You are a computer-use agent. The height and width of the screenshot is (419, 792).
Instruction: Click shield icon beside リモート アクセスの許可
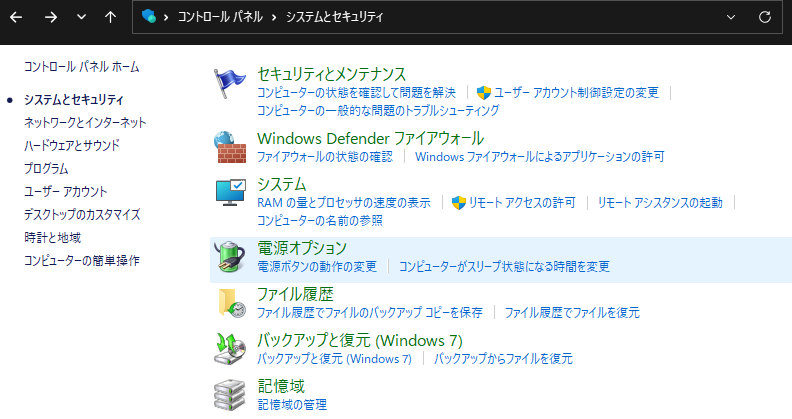459,203
